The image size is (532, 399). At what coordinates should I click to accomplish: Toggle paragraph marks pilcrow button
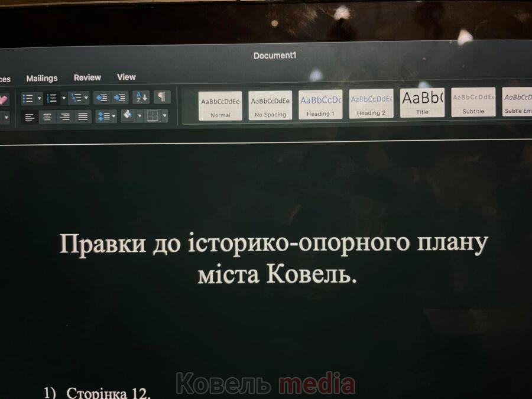(162, 97)
